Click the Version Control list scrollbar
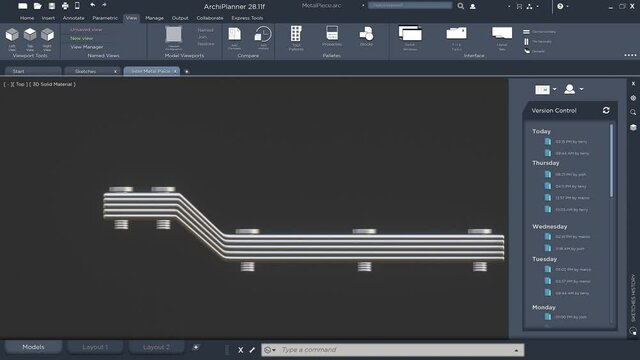Screen dimensions: 640x360 [x=611, y=160]
